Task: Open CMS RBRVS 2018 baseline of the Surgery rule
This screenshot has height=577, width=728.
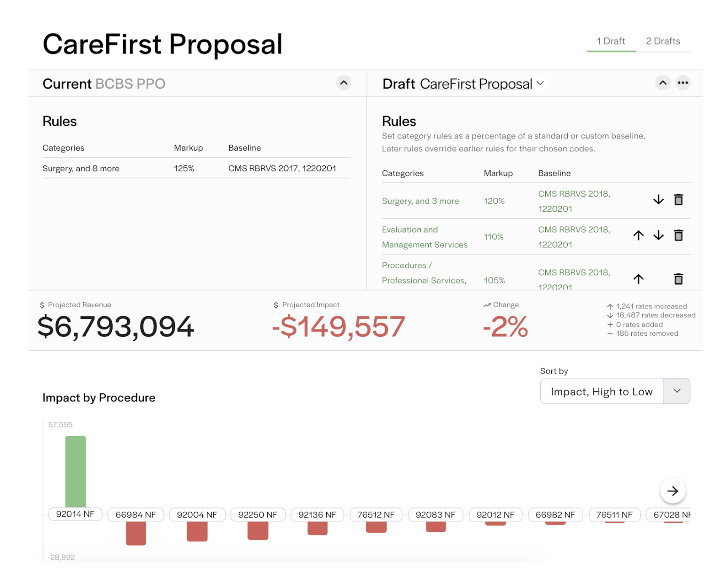Action: (574, 201)
